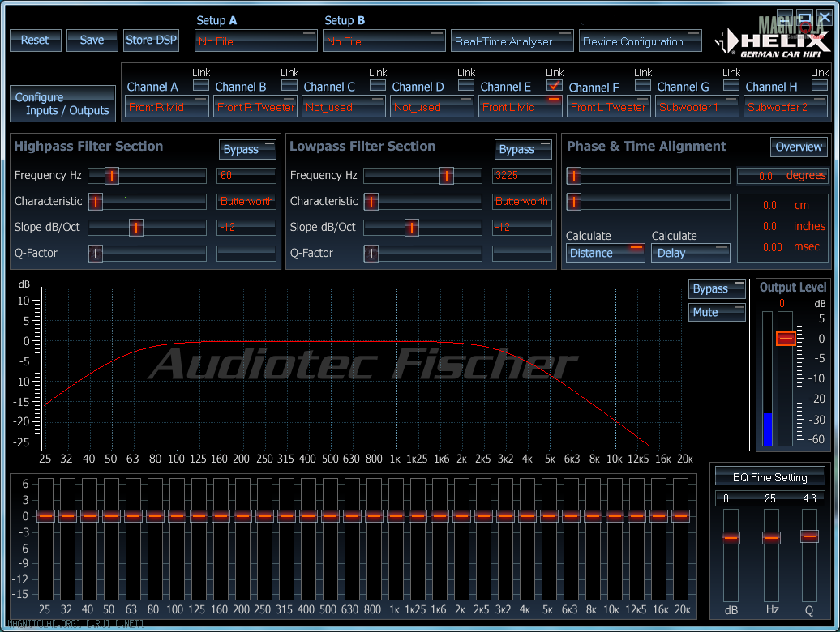The width and height of the screenshot is (840, 632).
Task: Select Calculate Distance mode
Action: pos(606,253)
